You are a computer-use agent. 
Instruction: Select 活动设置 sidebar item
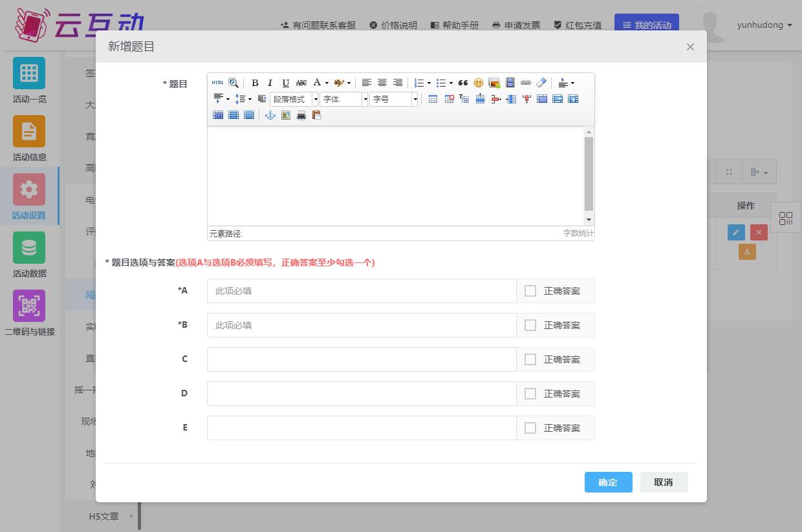pyautogui.click(x=29, y=196)
